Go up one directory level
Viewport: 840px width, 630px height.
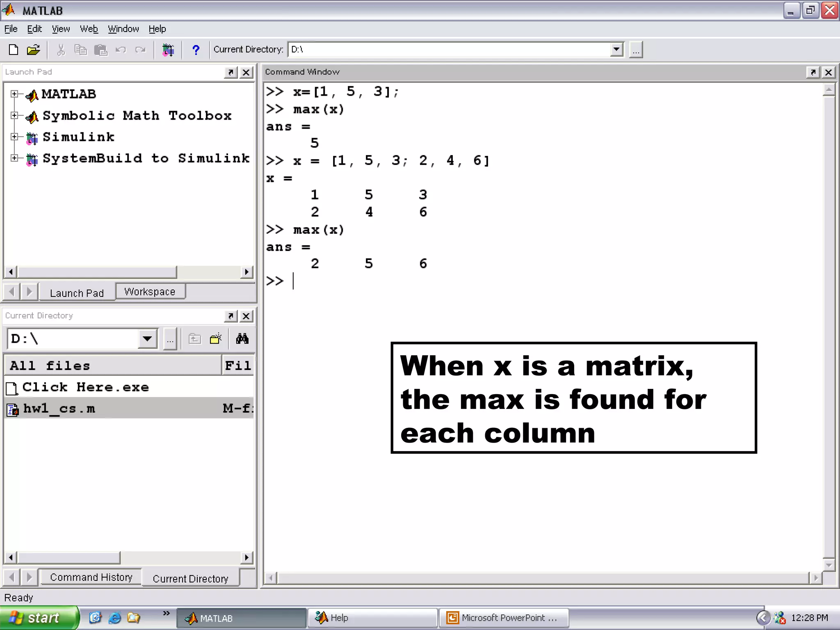click(194, 339)
